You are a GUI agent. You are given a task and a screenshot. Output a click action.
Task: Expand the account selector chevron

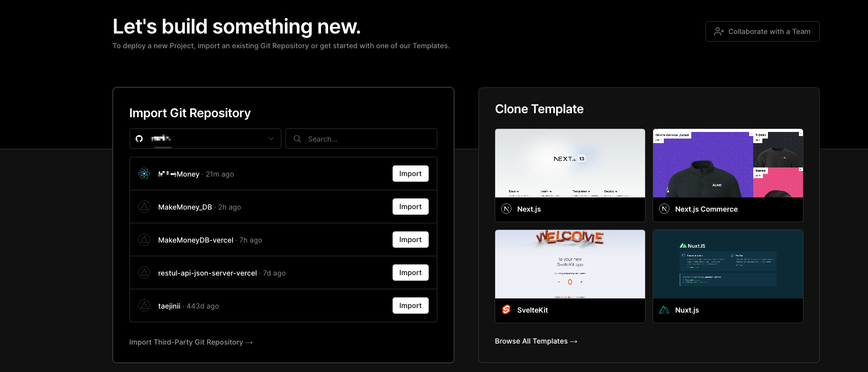point(271,139)
